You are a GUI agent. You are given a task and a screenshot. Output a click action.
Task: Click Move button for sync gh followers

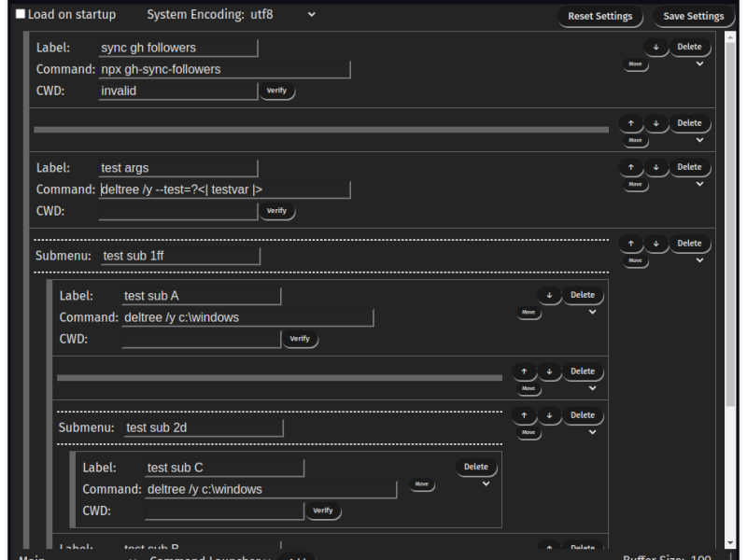[x=636, y=64]
